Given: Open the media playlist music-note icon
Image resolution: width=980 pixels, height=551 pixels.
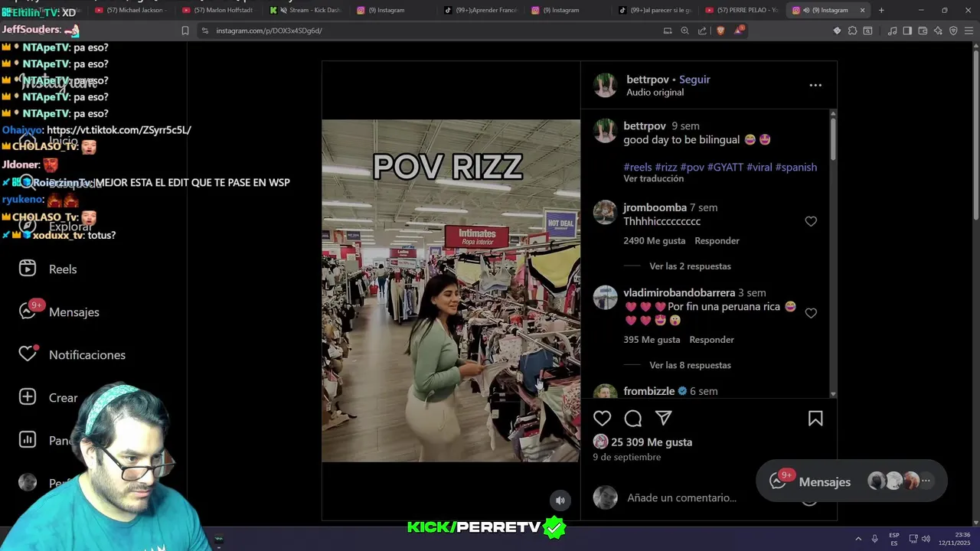Looking at the screenshot, I should pyautogui.click(x=892, y=31).
